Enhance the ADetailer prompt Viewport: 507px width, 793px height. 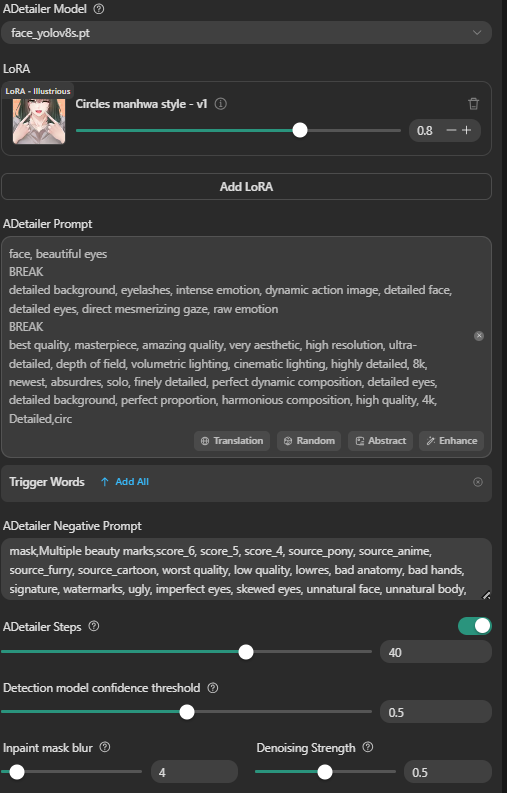pyautogui.click(x=451, y=440)
